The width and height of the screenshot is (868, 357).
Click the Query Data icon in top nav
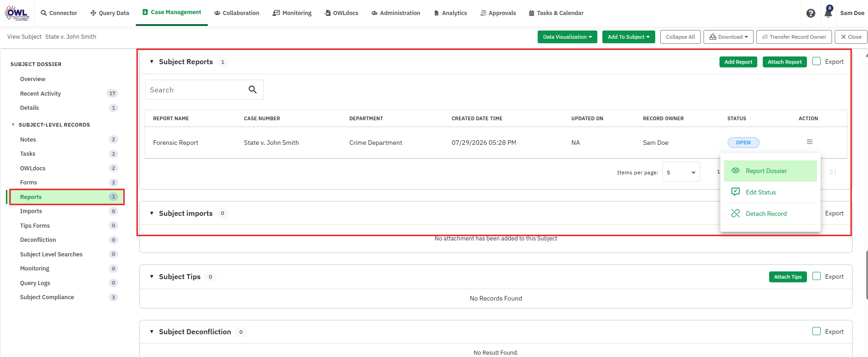pyautogui.click(x=93, y=13)
